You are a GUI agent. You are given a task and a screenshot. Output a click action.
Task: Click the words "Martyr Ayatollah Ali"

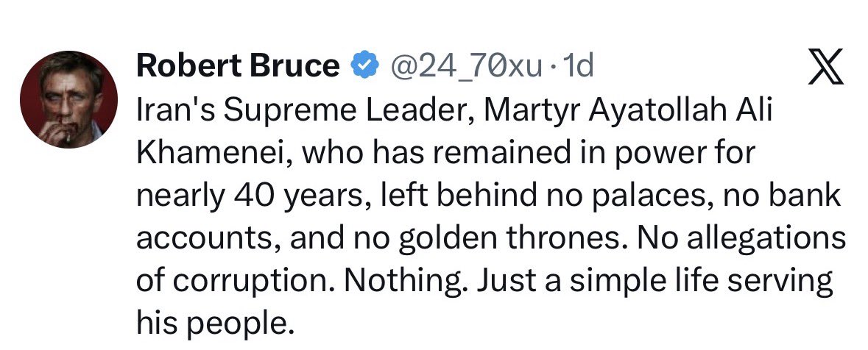(628, 110)
